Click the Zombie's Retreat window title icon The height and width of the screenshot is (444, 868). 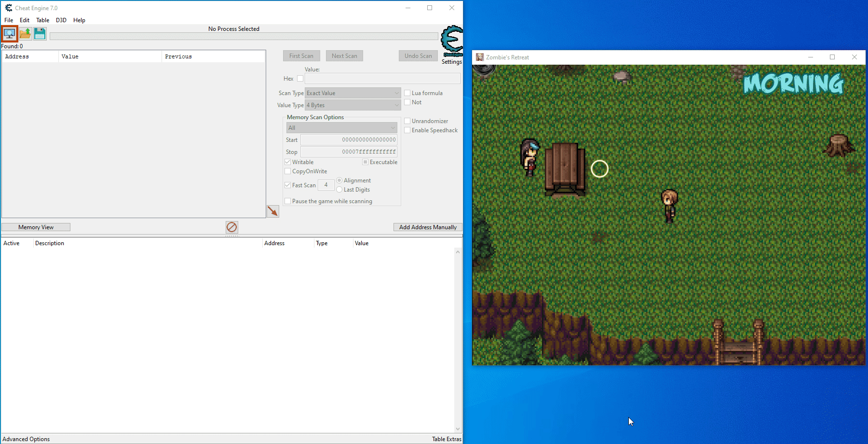click(x=480, y=57)
